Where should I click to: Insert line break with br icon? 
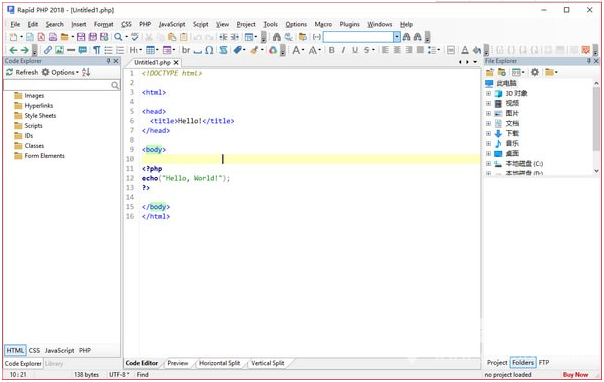(x=186, y=50)
